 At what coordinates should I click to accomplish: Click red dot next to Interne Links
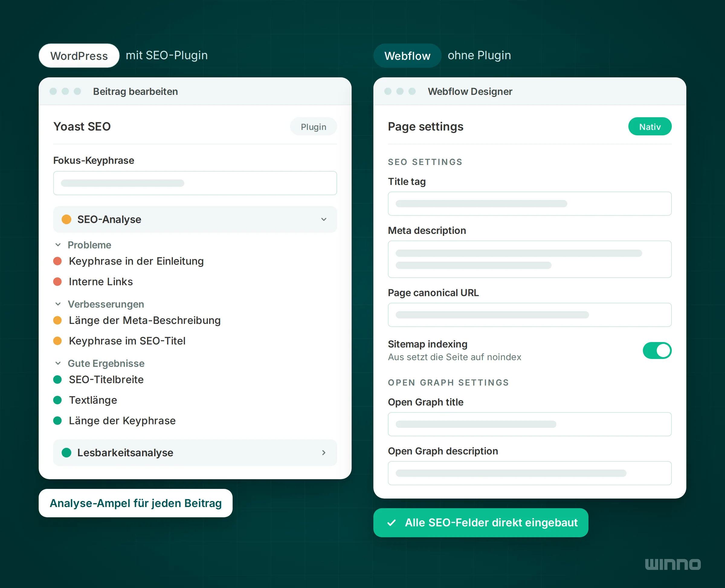pyautogui.click(x=58, y=282)
